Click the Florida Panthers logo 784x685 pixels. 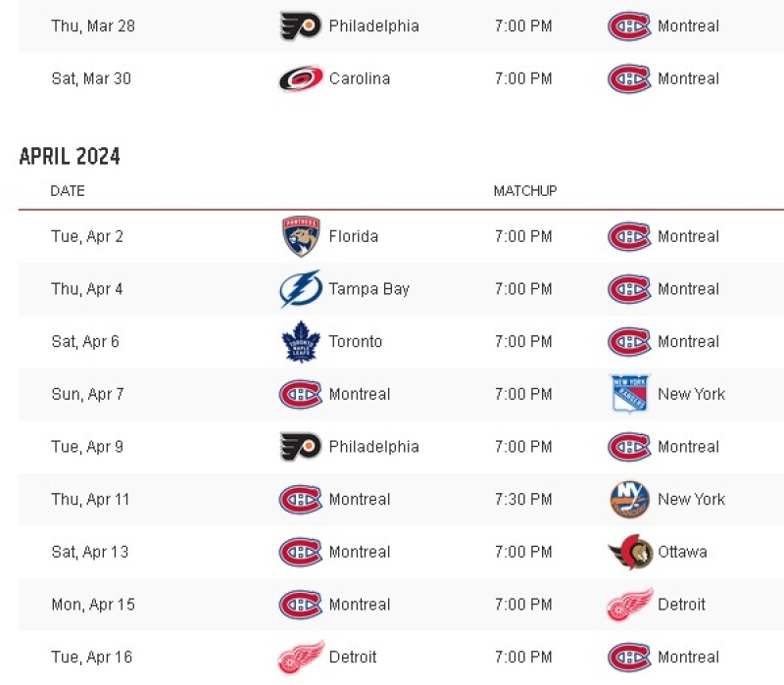tap(300, 236)
